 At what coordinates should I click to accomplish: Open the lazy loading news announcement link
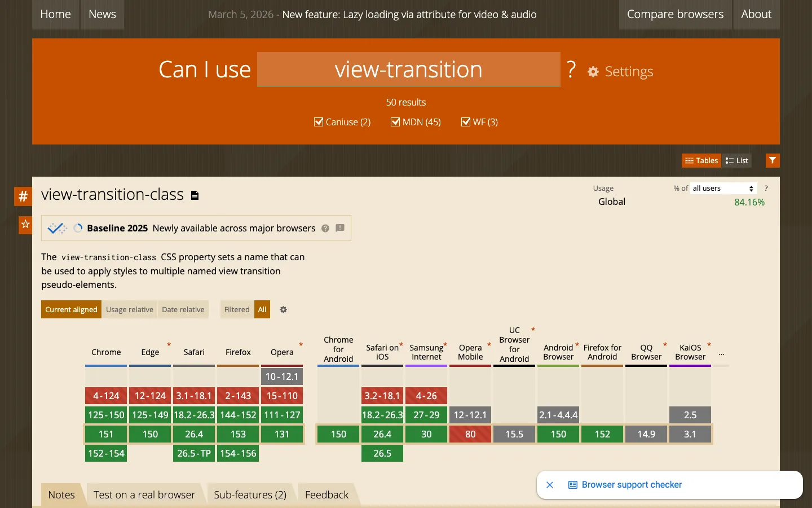tap(409, 15)
